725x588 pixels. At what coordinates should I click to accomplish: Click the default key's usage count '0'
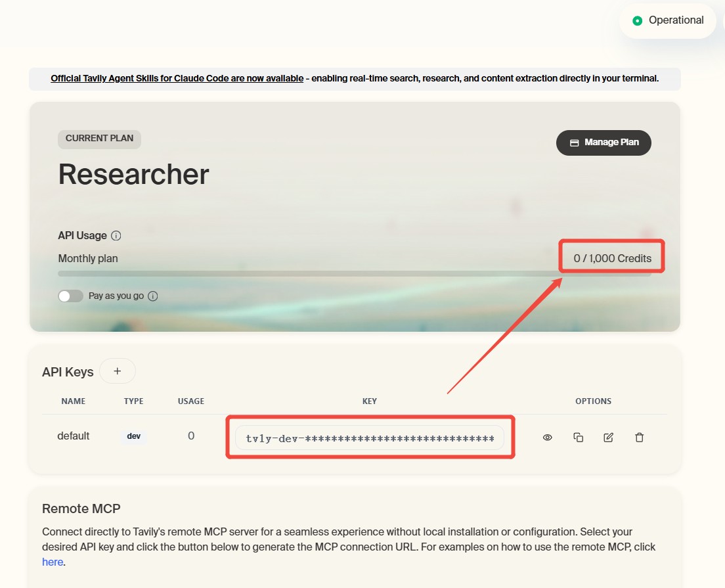(191, 436)
